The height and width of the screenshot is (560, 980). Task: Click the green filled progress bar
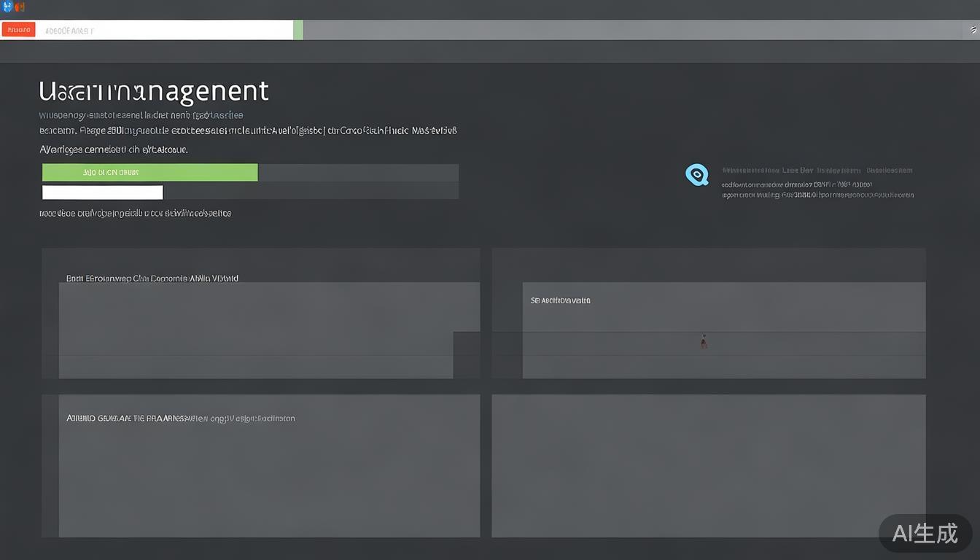click(x=149, y=172)
